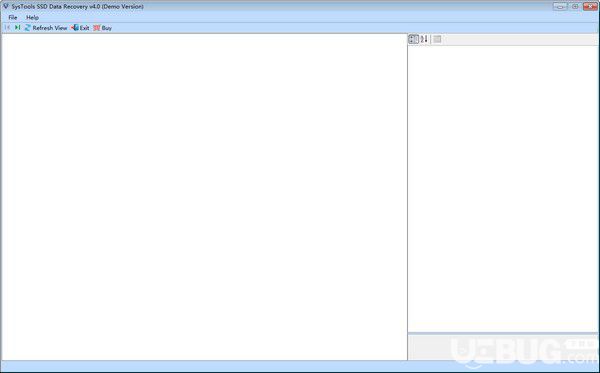600x373 pixels.
Task: Minimize the SSD Data Recovery window
Action: [x=560, y=6]
